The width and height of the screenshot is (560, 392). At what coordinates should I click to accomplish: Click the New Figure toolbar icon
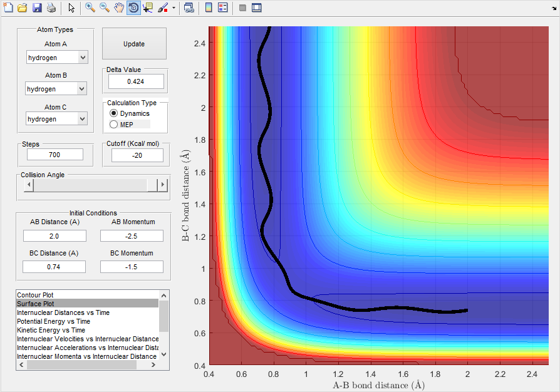(8, 8)
